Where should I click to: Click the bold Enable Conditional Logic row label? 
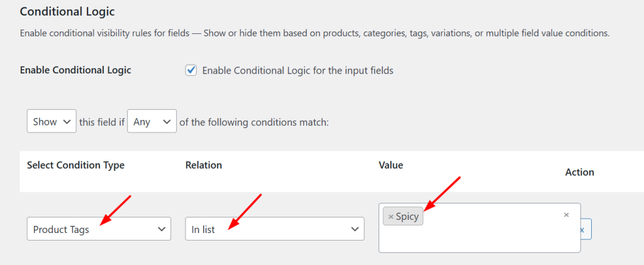click(75, 70)
